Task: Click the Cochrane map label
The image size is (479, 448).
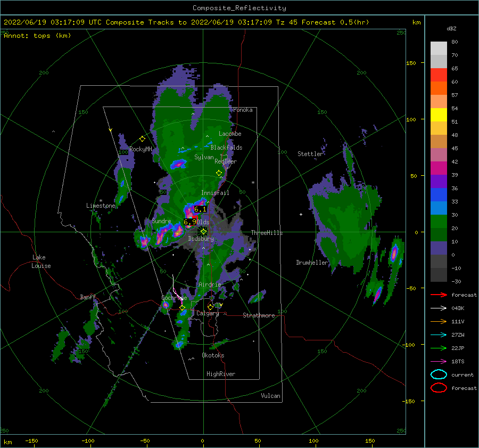Action: pyautogui.click(x=174, y=298)
